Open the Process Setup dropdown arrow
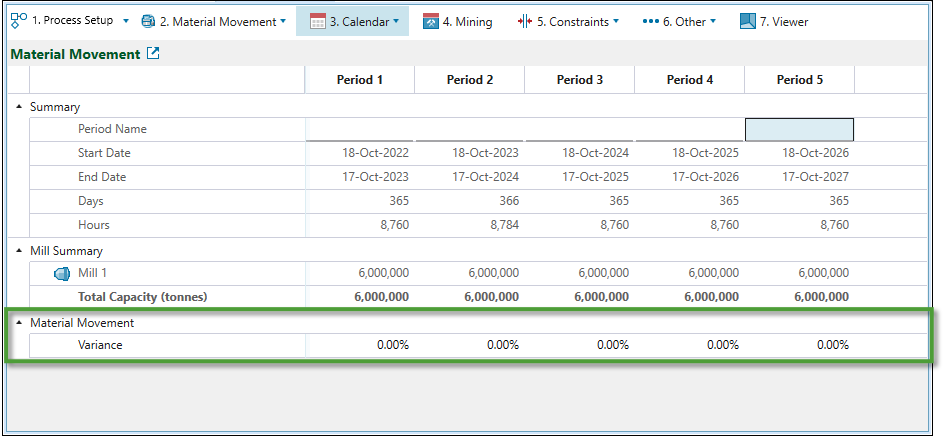The image size is (944, 439). tap(125, 21)
